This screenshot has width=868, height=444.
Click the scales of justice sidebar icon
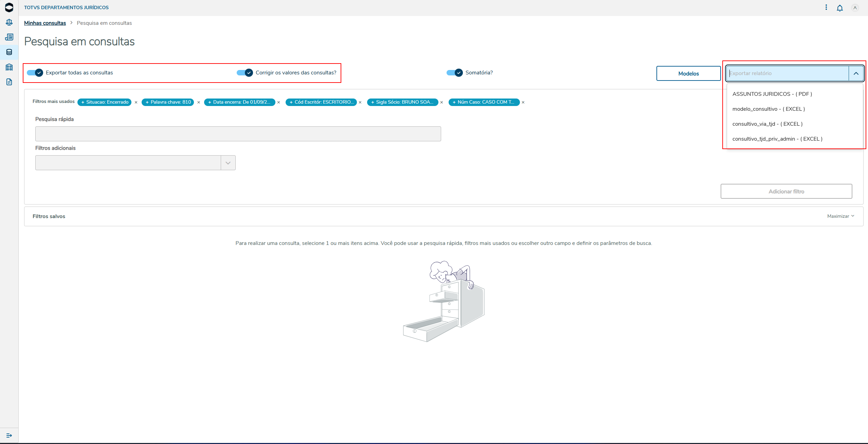9,22
